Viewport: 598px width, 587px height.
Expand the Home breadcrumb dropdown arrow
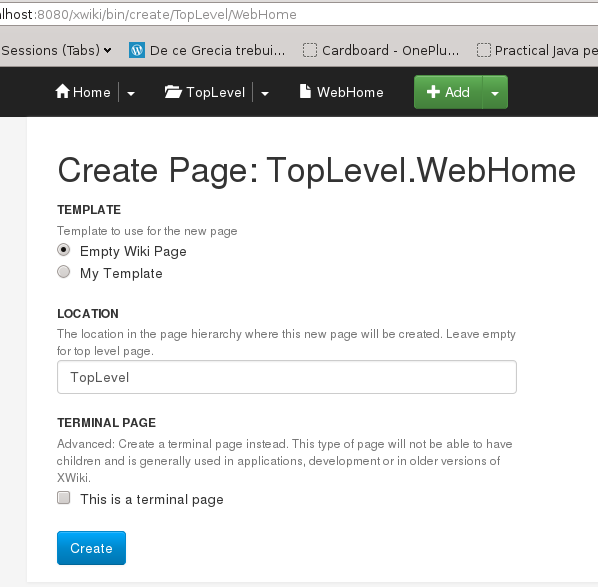[x=131, y=93]
